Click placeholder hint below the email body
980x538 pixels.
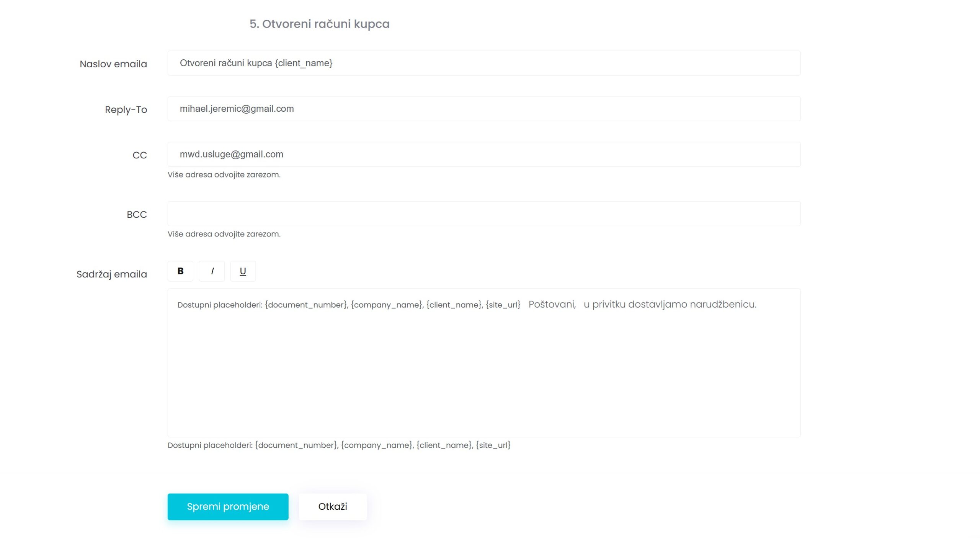339,445
